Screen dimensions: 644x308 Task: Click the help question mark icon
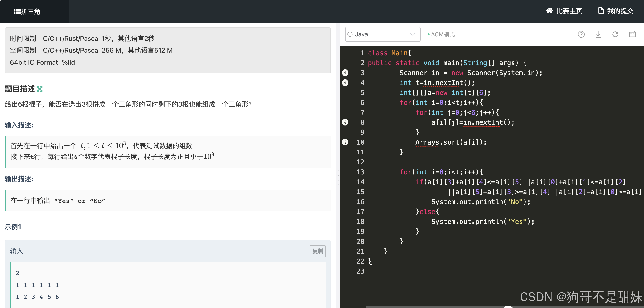click(581, 34)
